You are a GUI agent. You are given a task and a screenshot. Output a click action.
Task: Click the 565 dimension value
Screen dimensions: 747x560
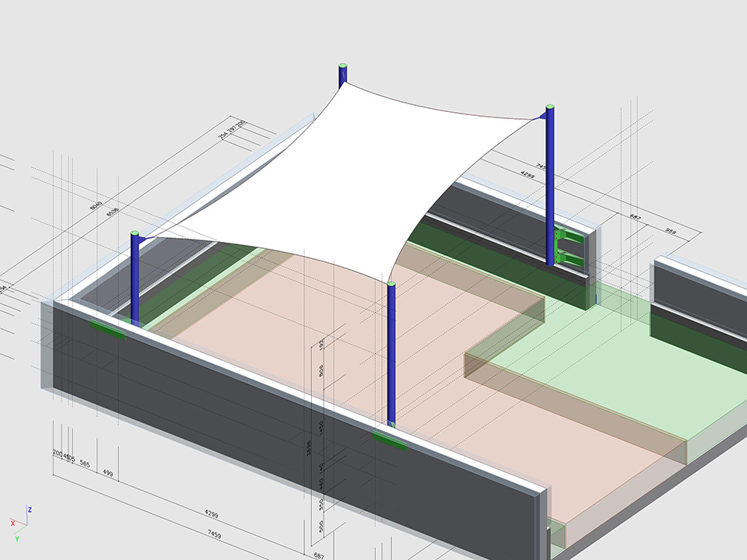[x=85, y=464]
